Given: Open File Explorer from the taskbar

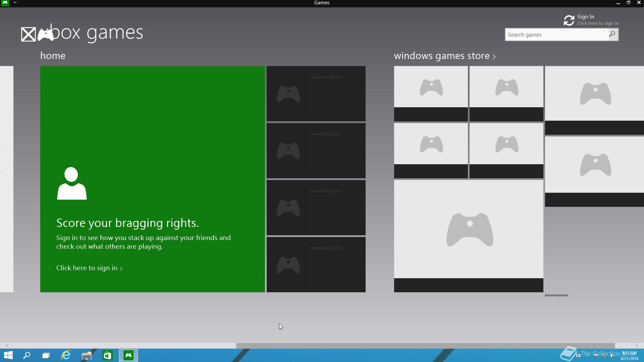Looking at the screenshot, I should click(87, 355).
